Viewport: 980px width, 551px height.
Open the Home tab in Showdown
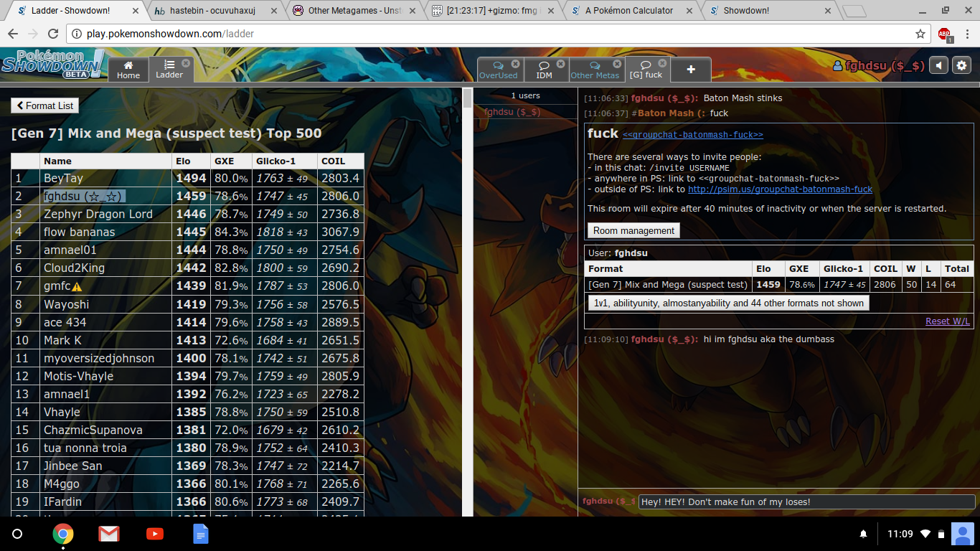point(128,70)
